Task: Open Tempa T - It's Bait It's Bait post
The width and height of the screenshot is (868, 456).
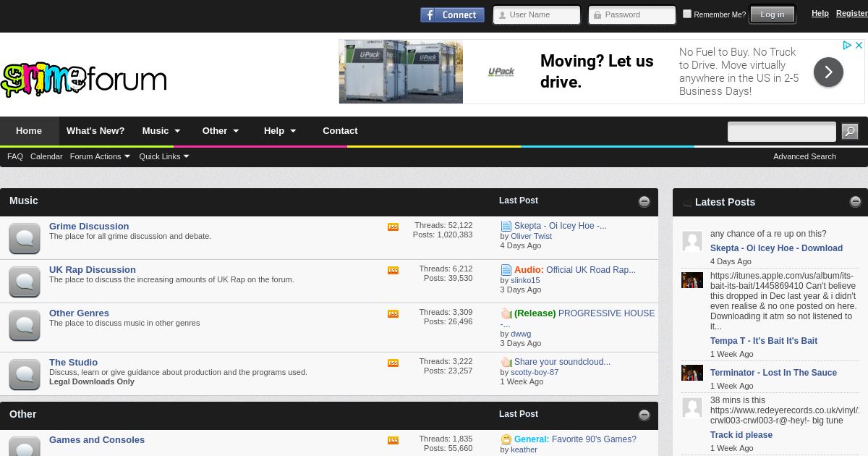Action: [764, 341]
